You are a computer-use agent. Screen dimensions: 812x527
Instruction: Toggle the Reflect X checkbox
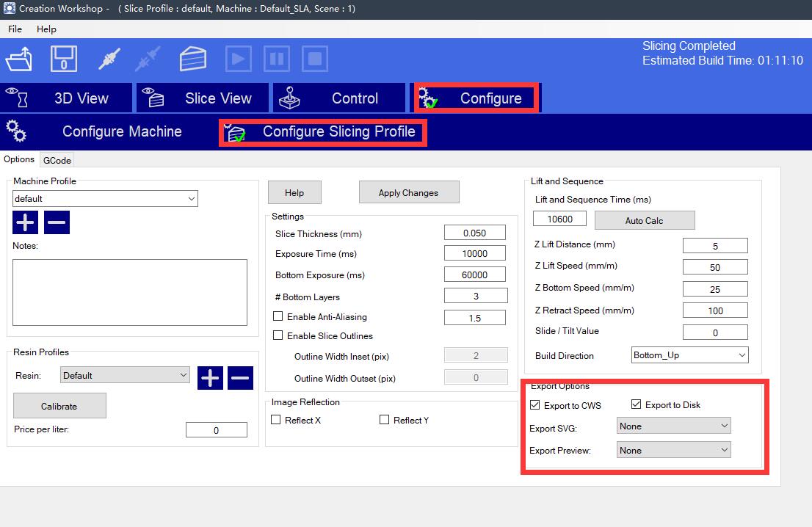click(276, 420)
